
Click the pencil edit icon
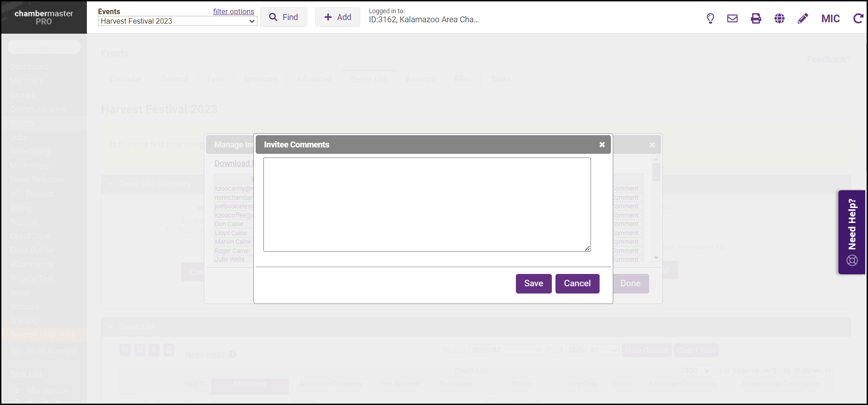click(803, 18)
